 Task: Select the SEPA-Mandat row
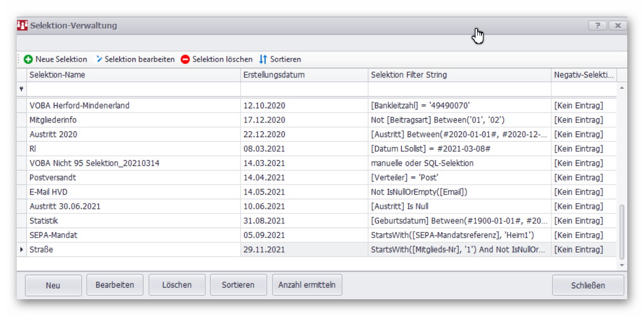coord(133,235)
